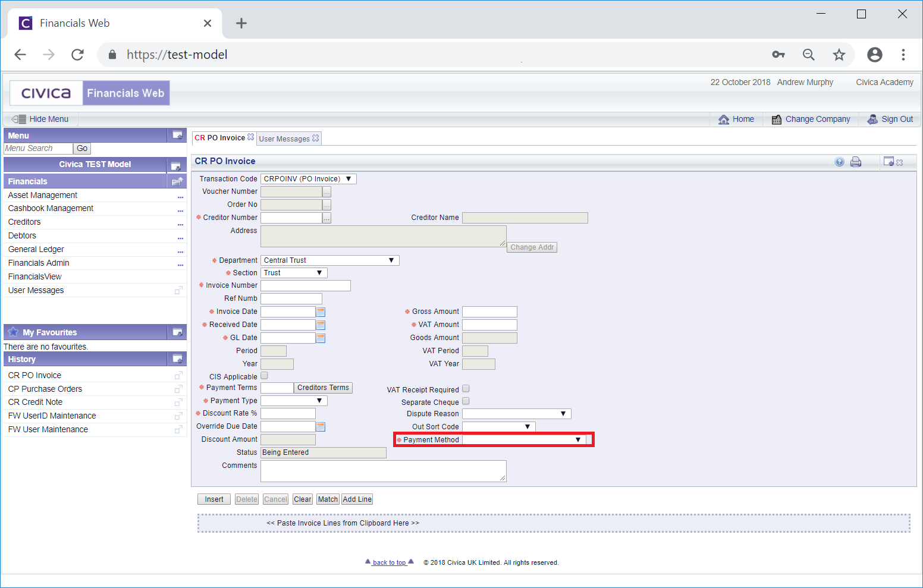Click the Go button beside Menu Search
The height and width of the screenshot is (588, 923).
click(x=82, y=149)
